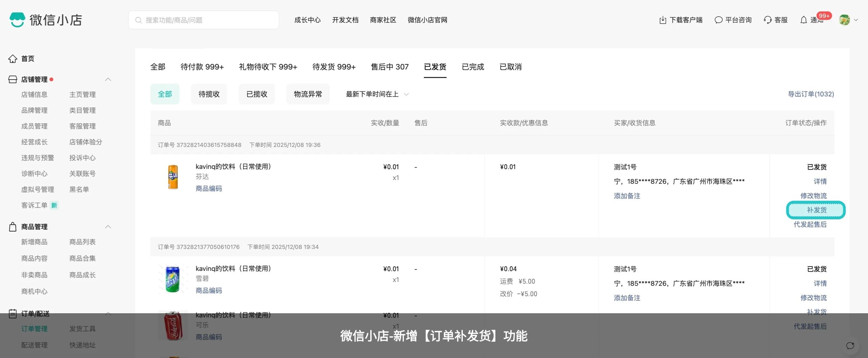Open 店铺信息 in the sidebar
This screenshot has height=358, width=868.
[34, 95]
